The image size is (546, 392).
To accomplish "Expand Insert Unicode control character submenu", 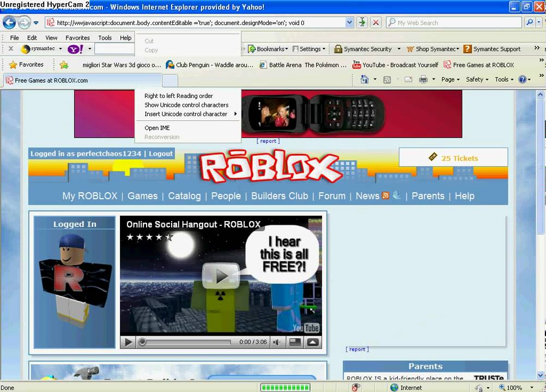I will coord(187,114).
